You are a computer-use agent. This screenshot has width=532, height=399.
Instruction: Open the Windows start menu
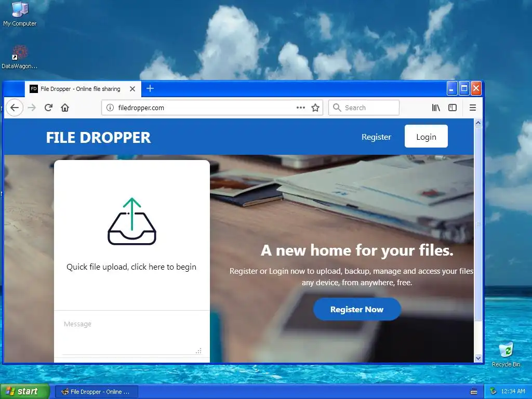pos(25,391)
